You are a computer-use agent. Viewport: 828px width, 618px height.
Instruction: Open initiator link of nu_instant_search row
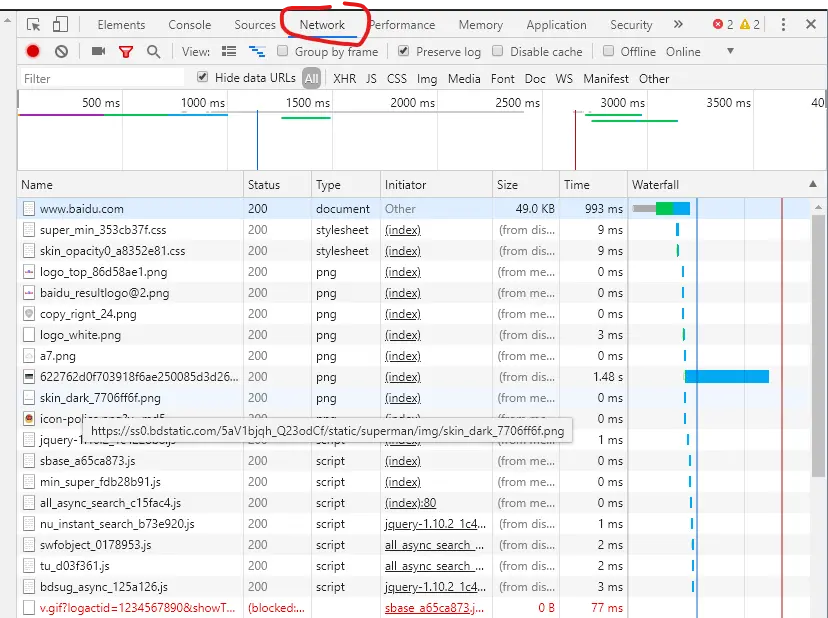435,524
